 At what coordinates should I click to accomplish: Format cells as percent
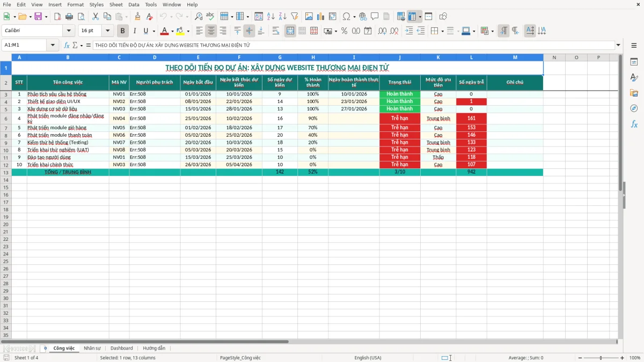coord(344,31)
